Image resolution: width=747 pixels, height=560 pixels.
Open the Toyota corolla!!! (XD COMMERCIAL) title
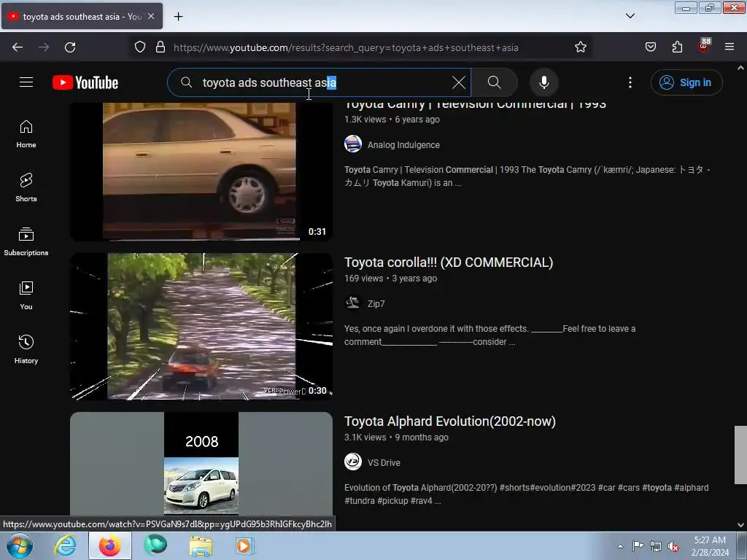[449, 262]
